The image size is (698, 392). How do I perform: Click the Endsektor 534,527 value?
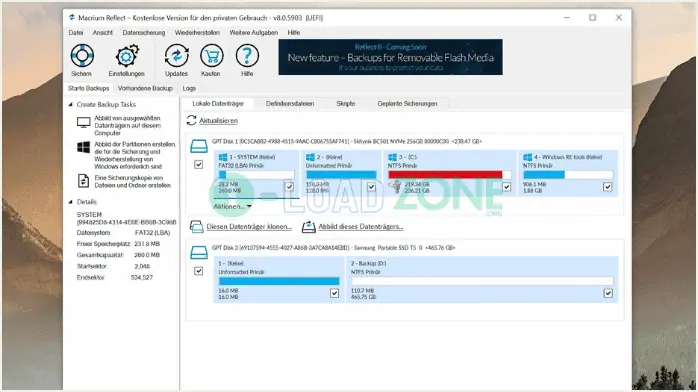click(x=142, y=277)
